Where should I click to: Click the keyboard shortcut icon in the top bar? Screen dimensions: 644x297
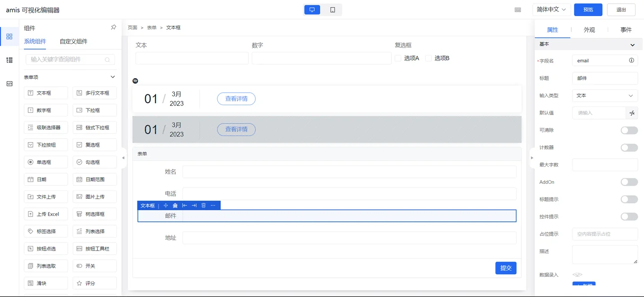pos(518,10)
